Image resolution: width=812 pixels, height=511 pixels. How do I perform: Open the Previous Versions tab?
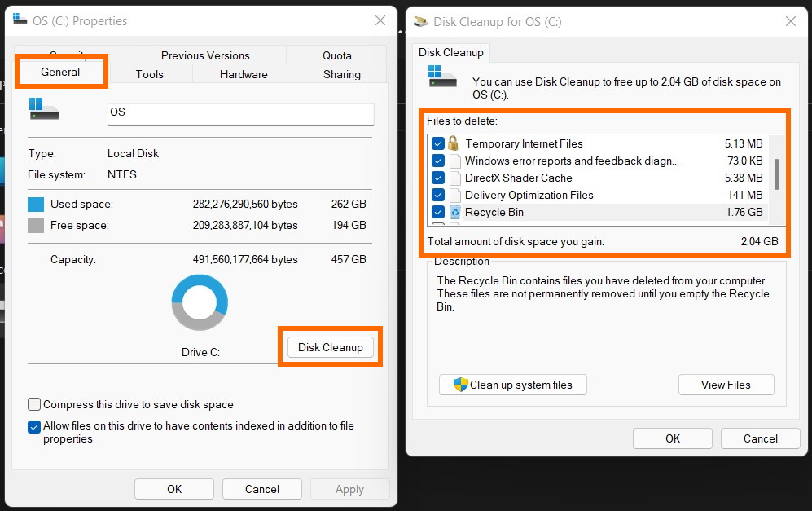coord(205,55)
